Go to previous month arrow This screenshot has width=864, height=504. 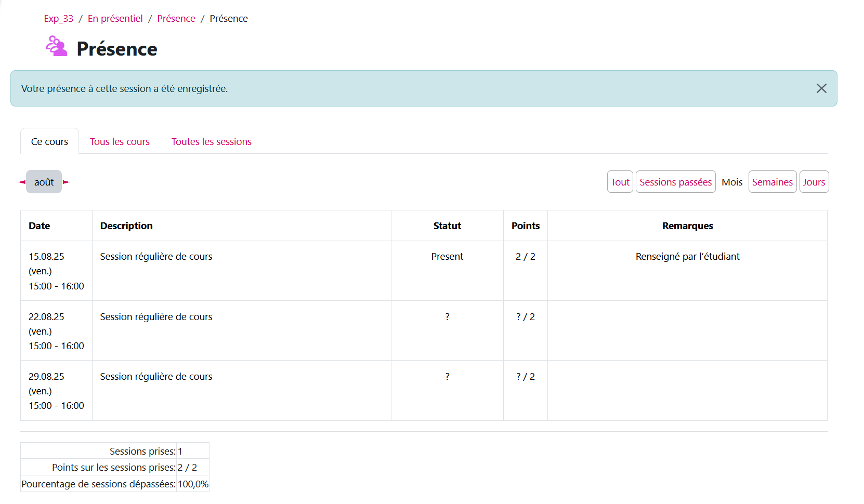coord(22,182)
